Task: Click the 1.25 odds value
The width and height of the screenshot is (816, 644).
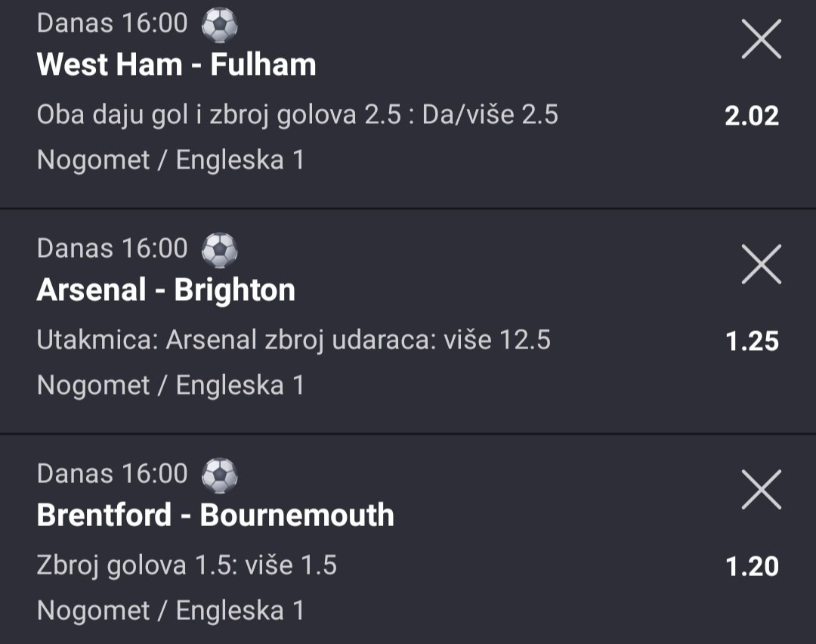Action: (751, 342)
